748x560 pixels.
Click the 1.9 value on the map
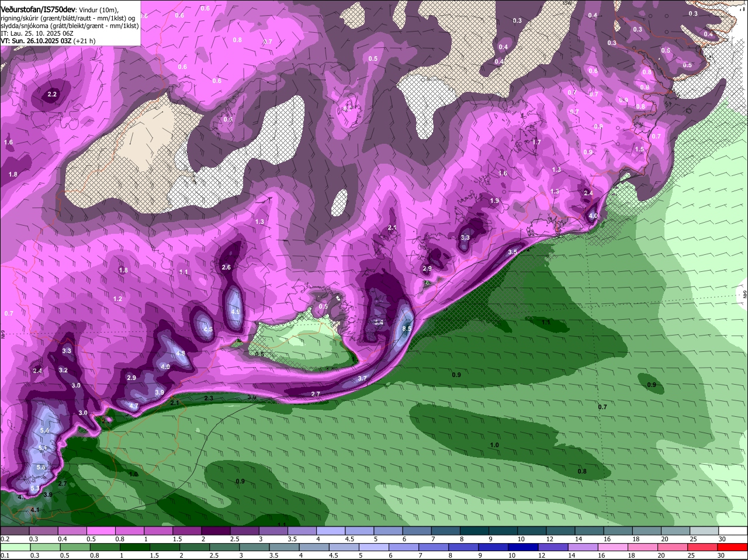(x=494, y=201)
